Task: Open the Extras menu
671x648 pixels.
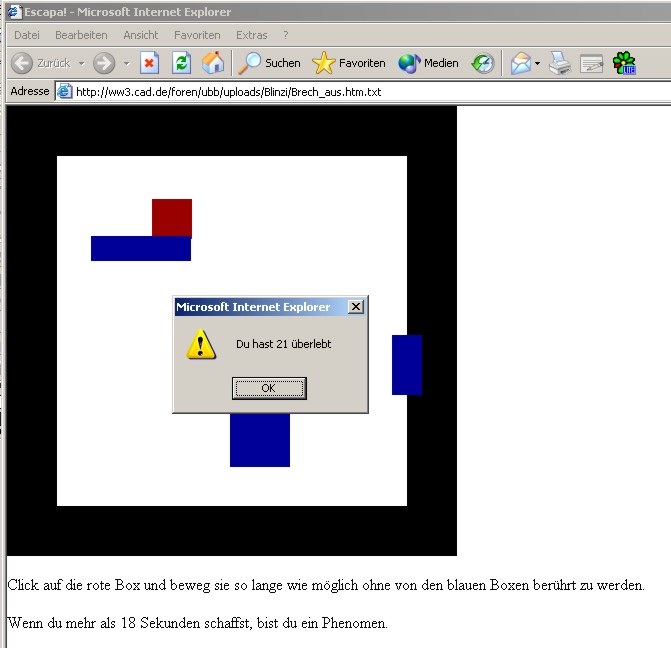Action: (x=252, y=35)
